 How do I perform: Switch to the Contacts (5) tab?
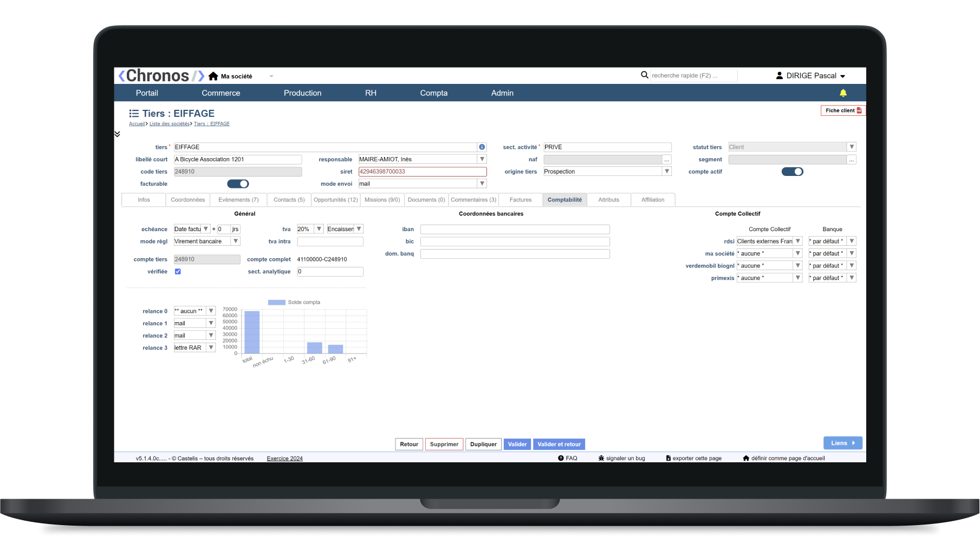pos(289,200)
